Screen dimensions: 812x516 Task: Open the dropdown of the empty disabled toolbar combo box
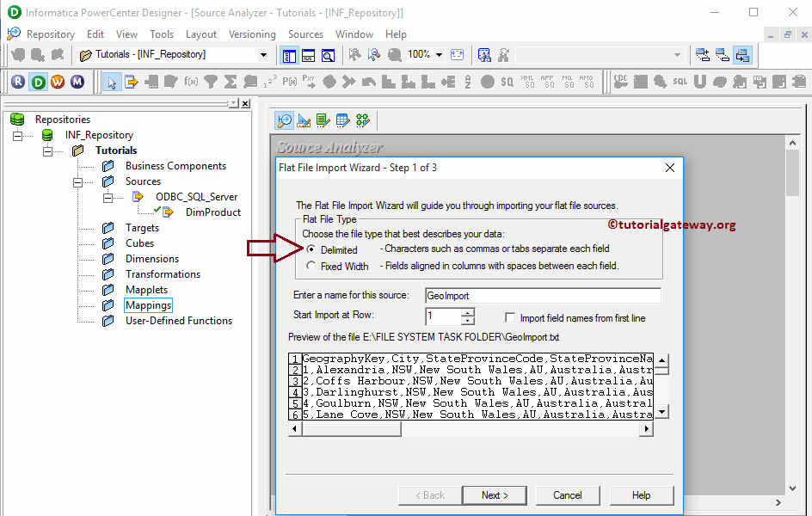pyautogui.click(x=677, y=55)
